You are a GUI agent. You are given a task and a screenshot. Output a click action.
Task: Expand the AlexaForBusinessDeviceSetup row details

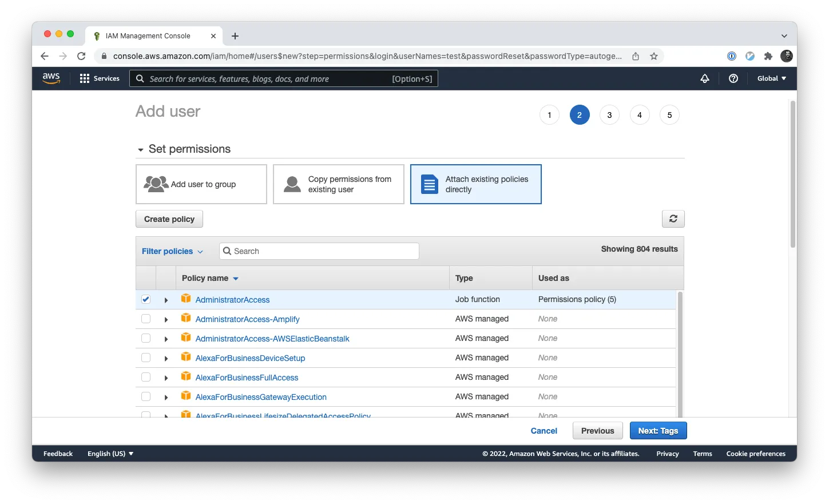coord(166,359)
